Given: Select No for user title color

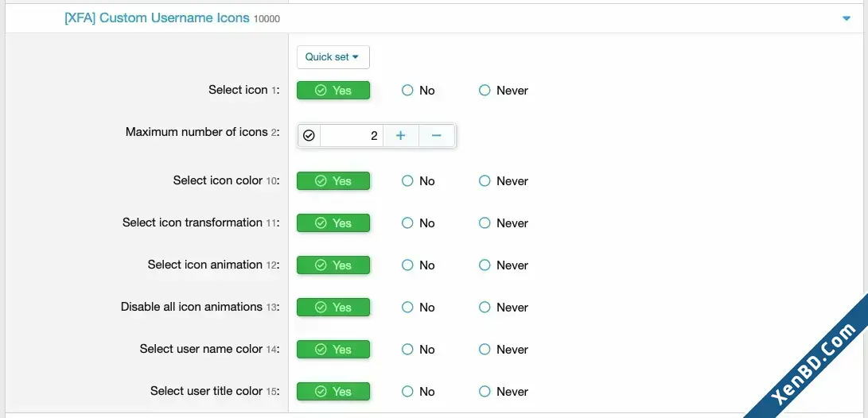Looking at the screenshot, I should pyautogui.click(x=418, y=391).
